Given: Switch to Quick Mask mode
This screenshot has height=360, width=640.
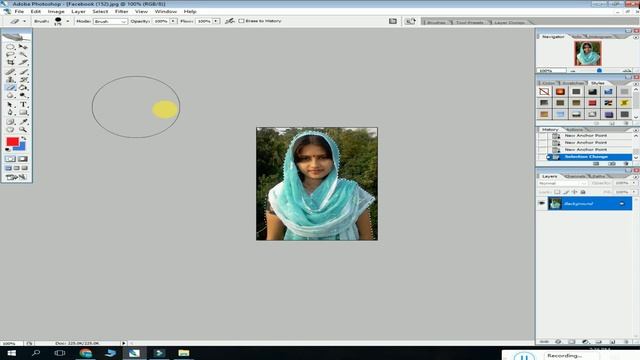Looking at the screenshot, I should coord(23,159).
